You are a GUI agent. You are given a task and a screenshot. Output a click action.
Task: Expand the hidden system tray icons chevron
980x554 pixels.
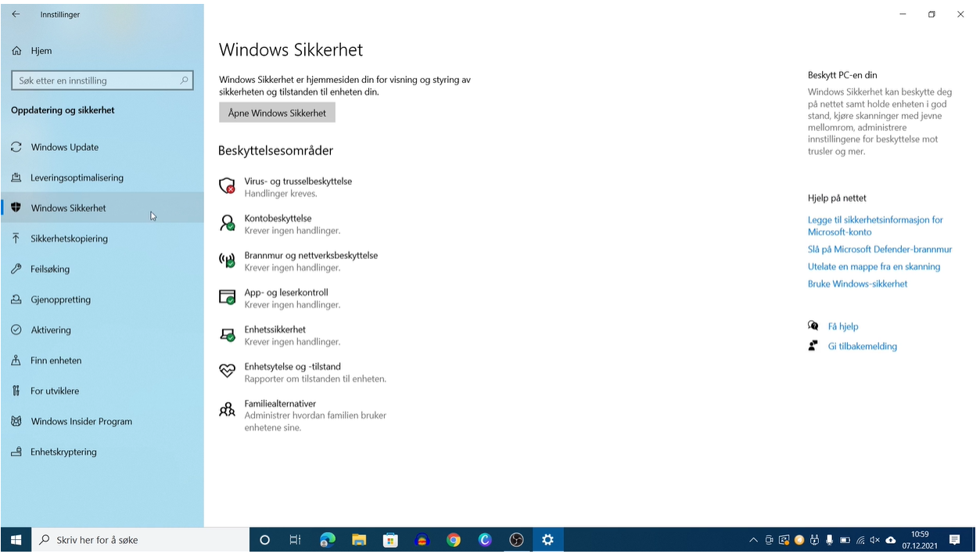pyautogui.click(x=753, y=540)
